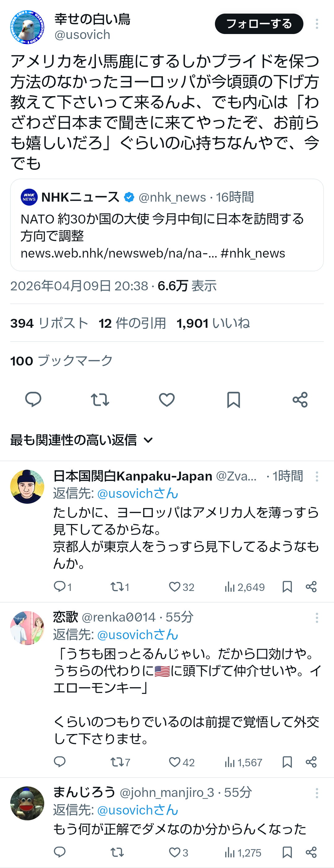Open the quoted NHKニュース post
Screen dimensions: 334x868
coord(167,225)
